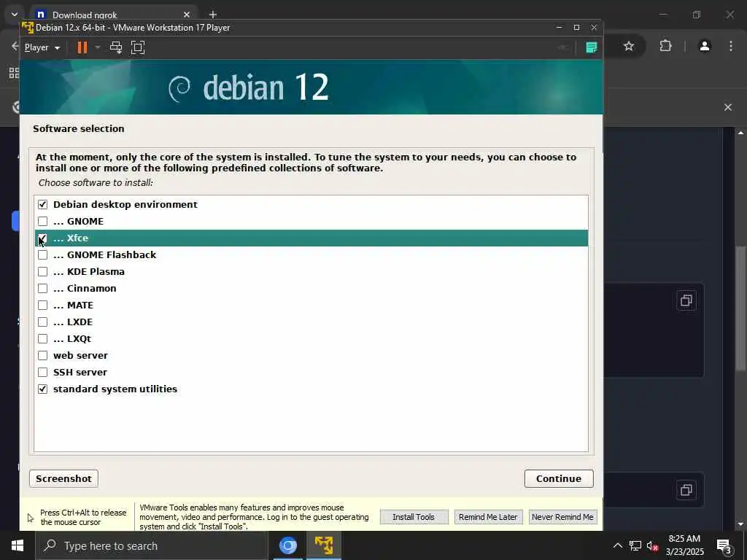Go back with browser back arrow
The width and height of the screenshot is (747, 560).
coord(15,46)
